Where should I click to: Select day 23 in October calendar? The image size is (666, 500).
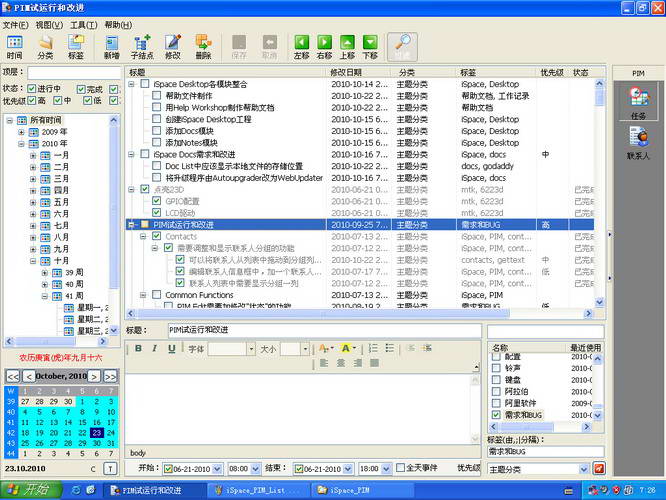pos(96,432)
